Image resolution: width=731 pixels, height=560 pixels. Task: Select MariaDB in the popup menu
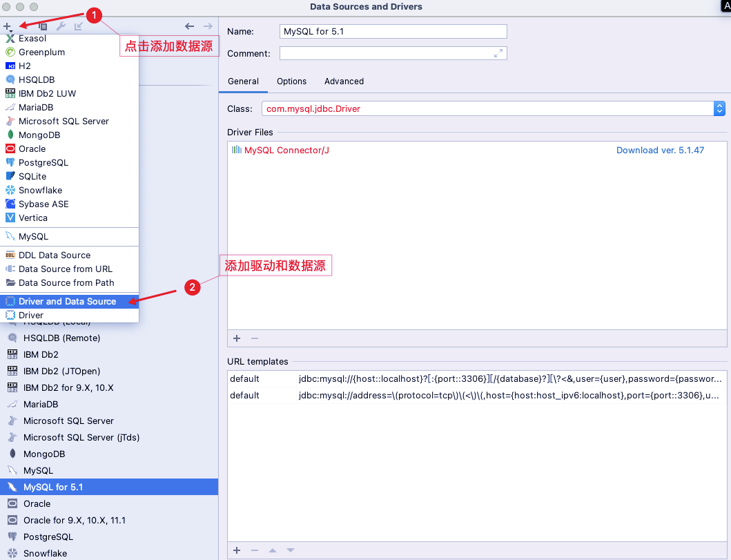[70, 107]
